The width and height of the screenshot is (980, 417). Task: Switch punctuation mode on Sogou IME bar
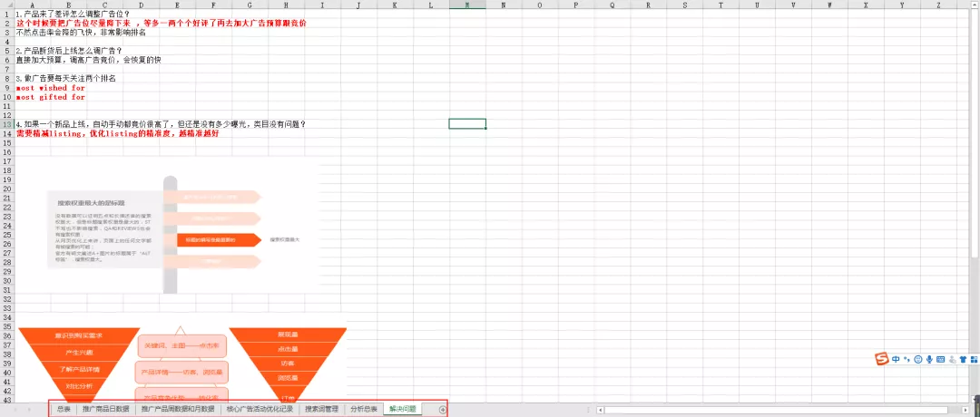906,360
